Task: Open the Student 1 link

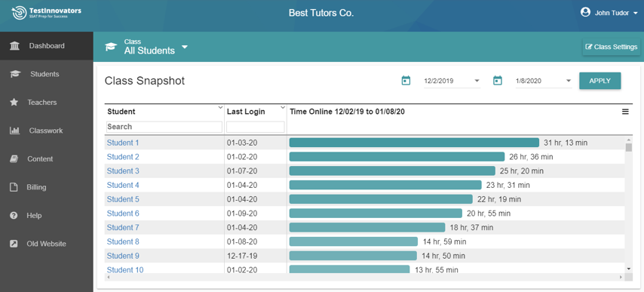Action: point(123,143)
